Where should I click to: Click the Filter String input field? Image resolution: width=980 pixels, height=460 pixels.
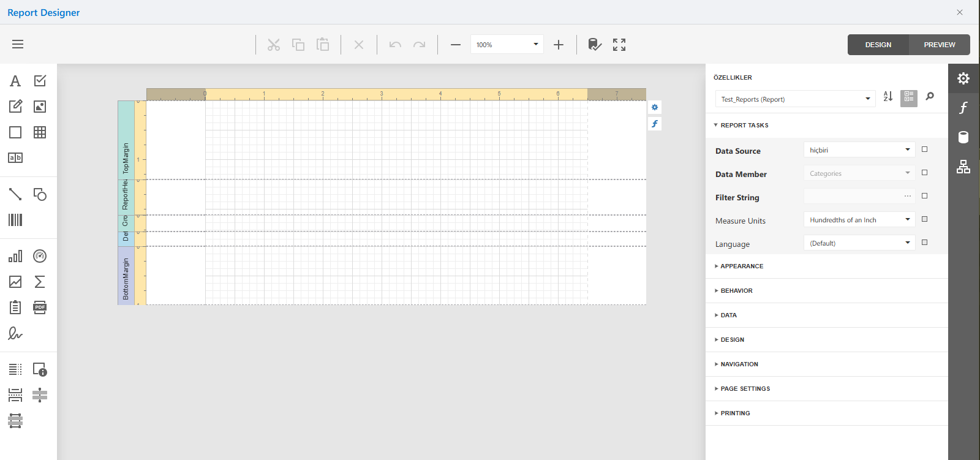[859, 196]
